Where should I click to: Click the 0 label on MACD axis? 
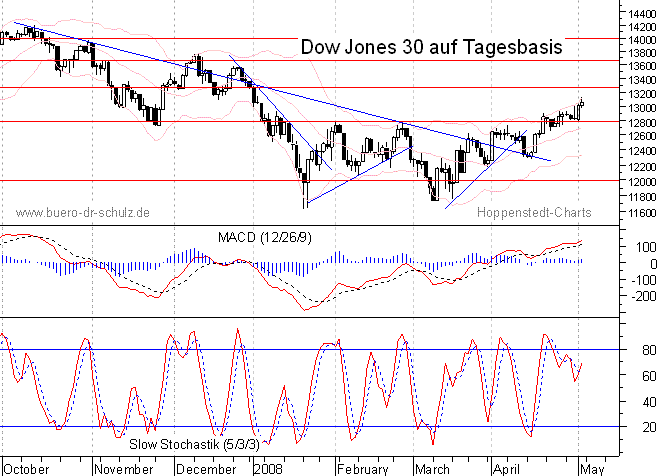click(653, 263)
